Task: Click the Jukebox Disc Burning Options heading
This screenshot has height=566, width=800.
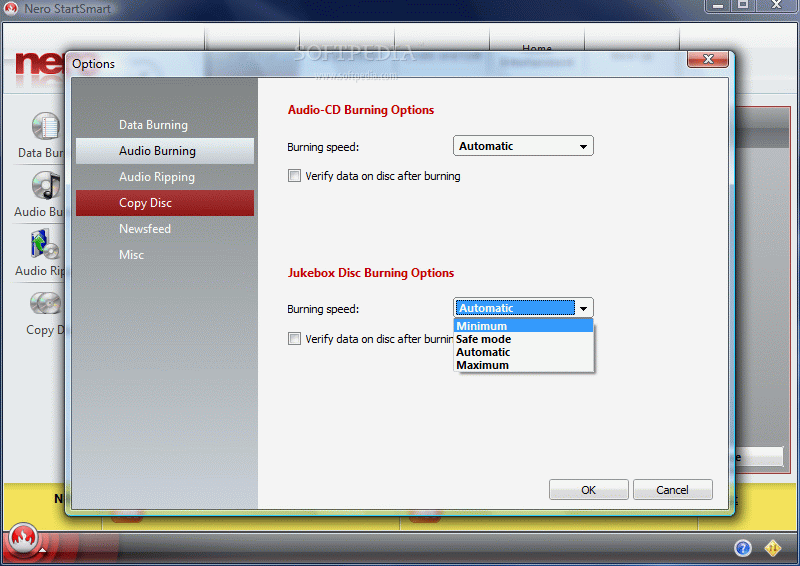Action: tap(371, 273)
